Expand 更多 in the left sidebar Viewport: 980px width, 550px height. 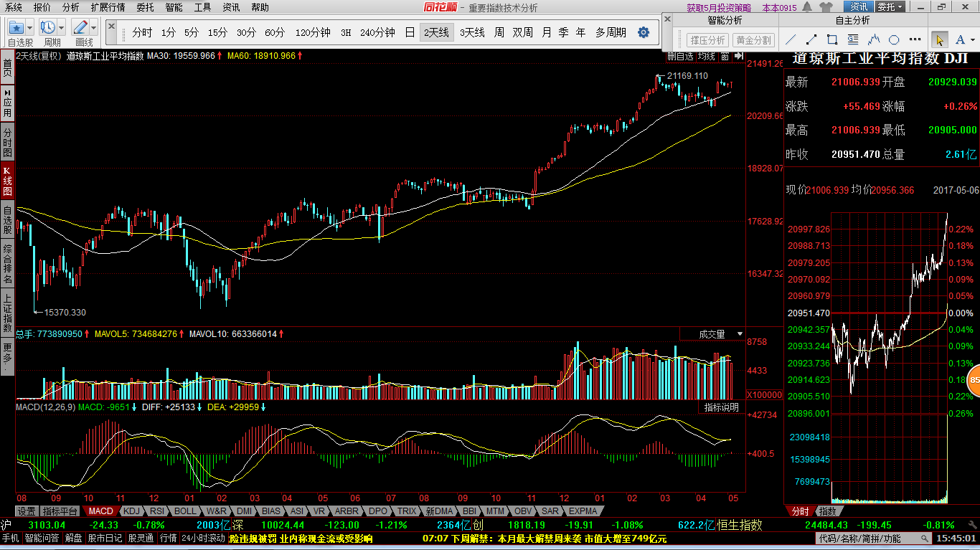[7, 356]
